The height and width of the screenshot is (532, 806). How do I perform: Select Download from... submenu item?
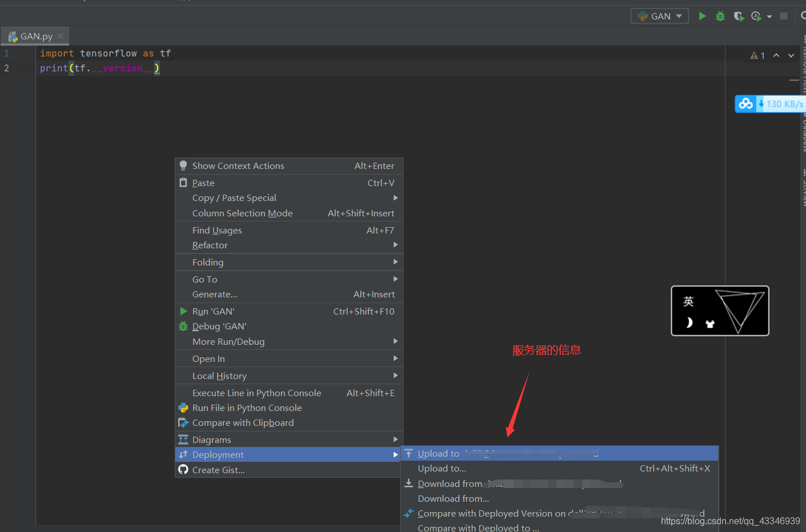[559, 498]
